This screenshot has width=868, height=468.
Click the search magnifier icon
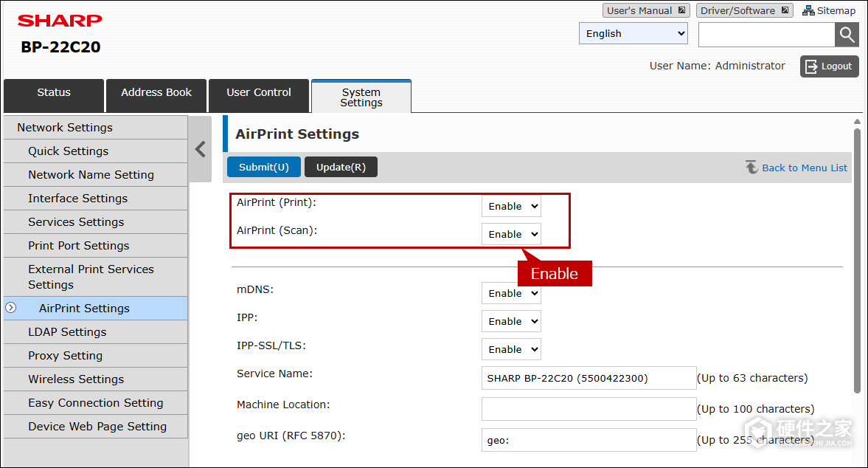tap(847, 35)
